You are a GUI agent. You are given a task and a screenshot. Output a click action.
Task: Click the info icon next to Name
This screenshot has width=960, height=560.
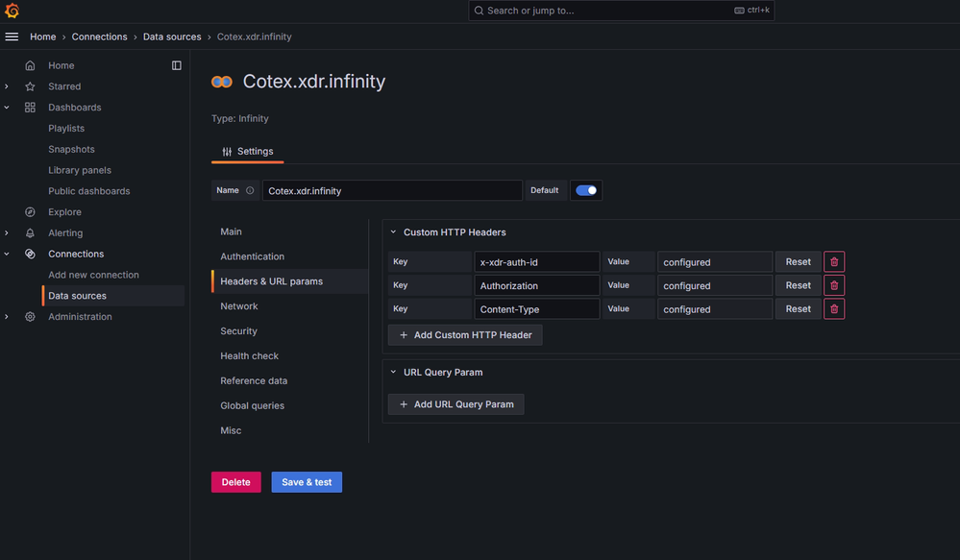point(250,190)
